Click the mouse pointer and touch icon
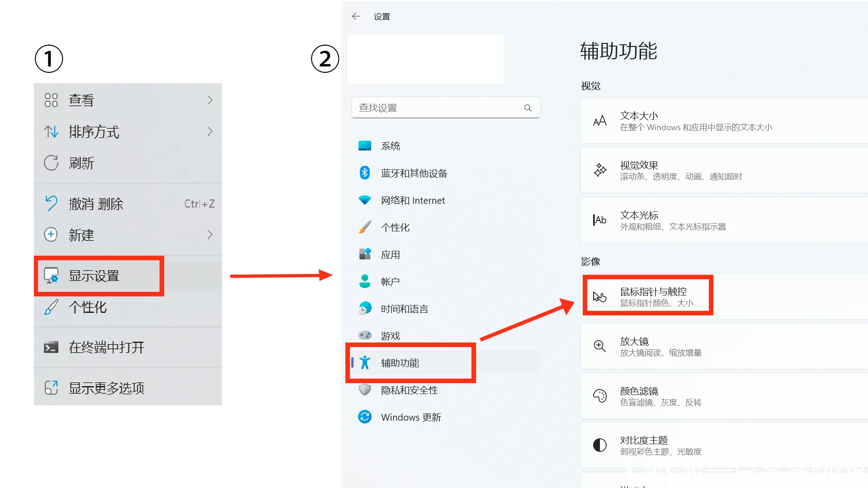The width and height of the screenshot is (868, 488). tap(599, 297)
